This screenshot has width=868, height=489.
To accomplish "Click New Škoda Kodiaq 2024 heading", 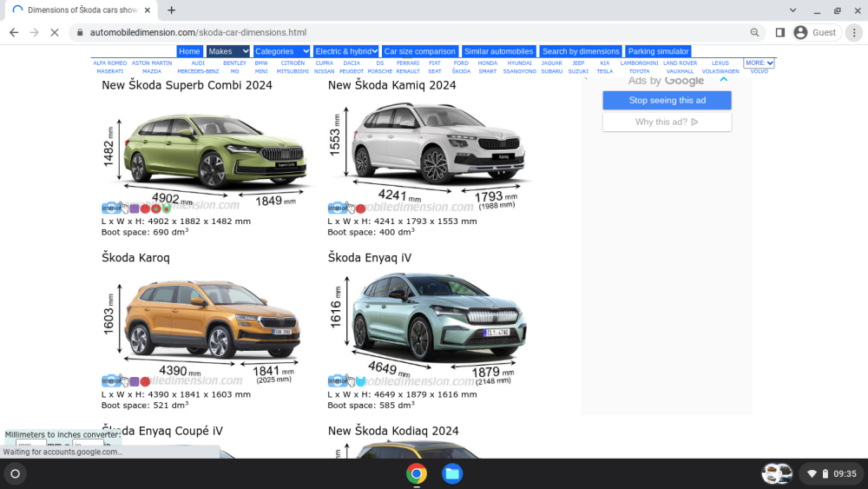I will pos(393,431).
